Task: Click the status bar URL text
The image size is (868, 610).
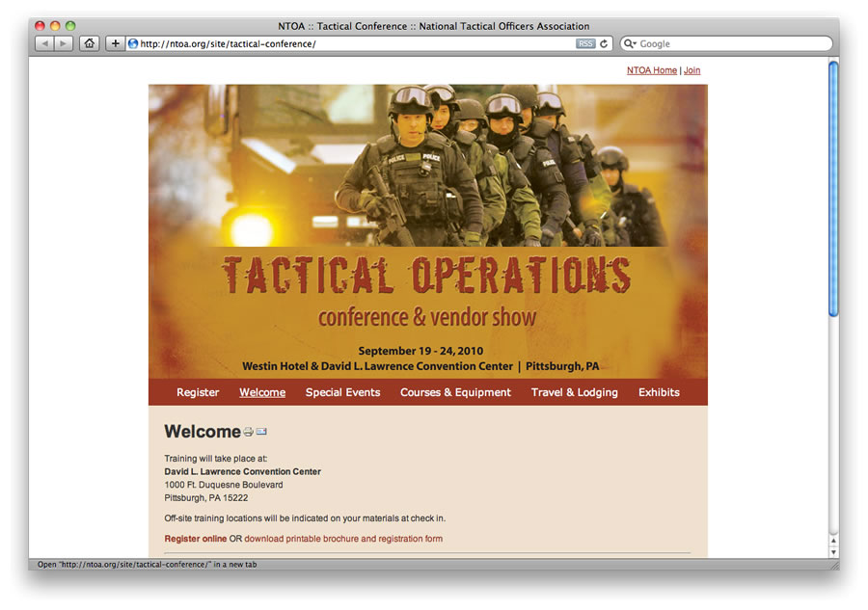Action: pos(147,565)
